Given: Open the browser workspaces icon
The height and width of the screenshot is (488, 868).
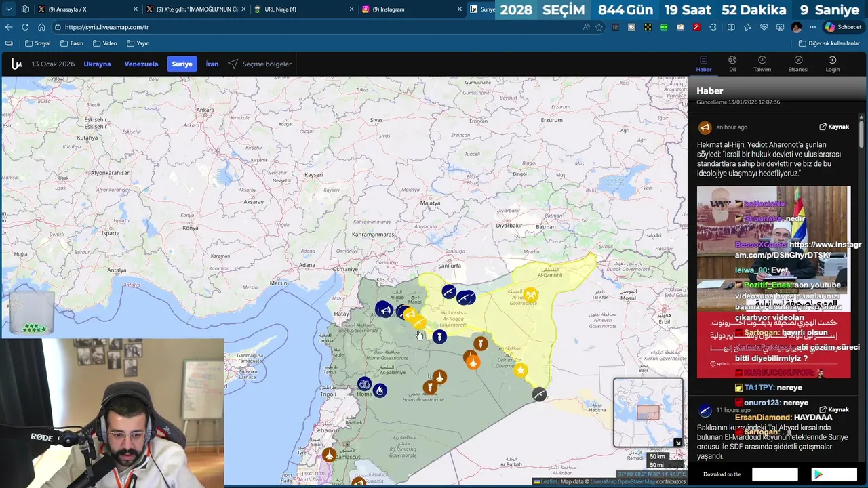Looking at the screenshot, I should point(25,9).
